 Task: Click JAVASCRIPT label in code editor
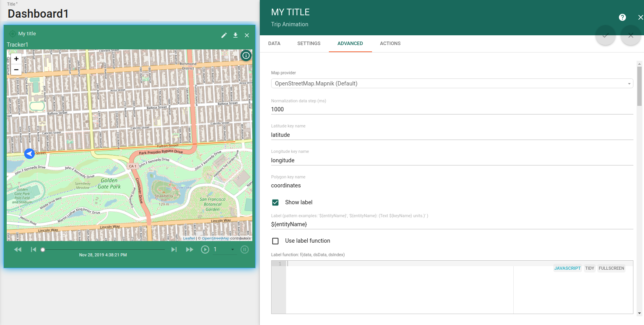coord(567,268)
